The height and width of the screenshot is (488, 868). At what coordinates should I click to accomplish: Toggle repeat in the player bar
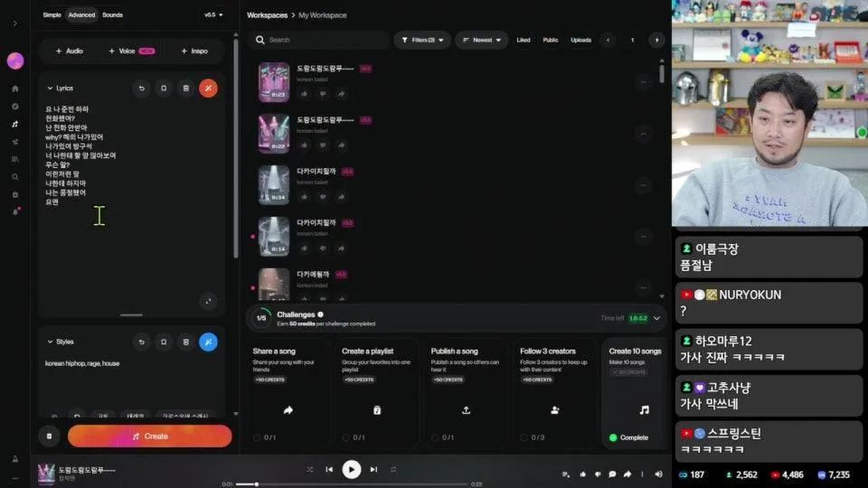tap(394, 469)
